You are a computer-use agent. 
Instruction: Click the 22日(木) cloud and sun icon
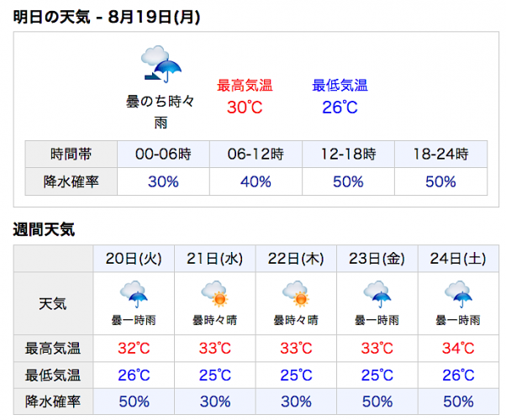[296, 294]
